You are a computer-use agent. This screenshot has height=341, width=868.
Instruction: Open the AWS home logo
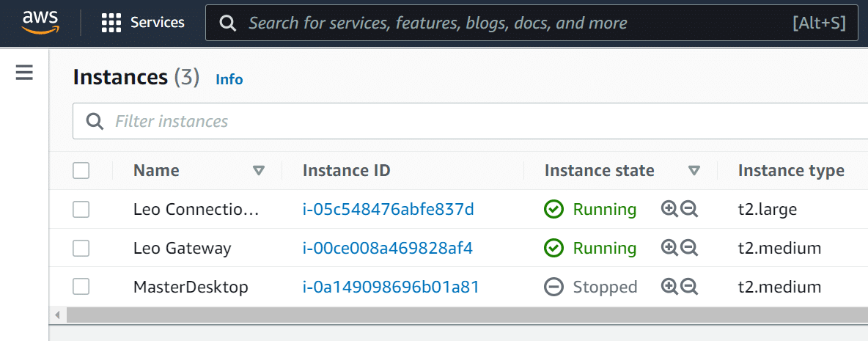(40, 23)
